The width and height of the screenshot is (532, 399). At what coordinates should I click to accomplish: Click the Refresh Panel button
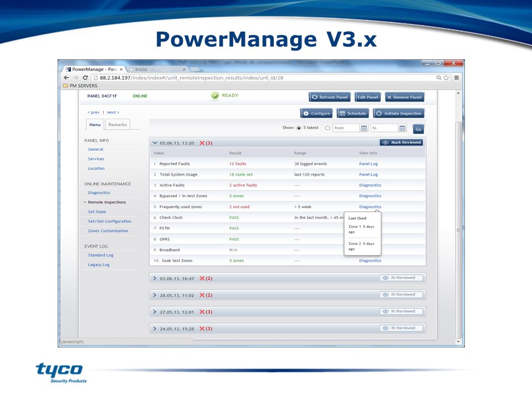[x=330, y=97]
